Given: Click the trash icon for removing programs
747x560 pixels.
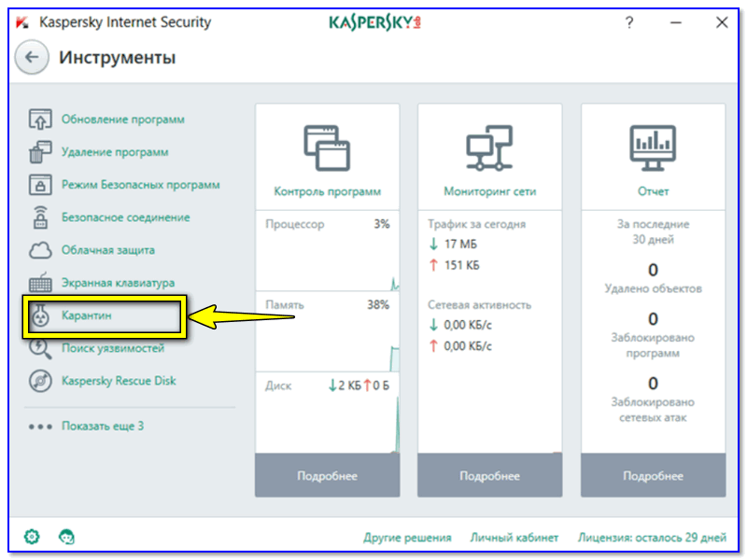Looking at the screenshot, I should (x=40, y=152).
